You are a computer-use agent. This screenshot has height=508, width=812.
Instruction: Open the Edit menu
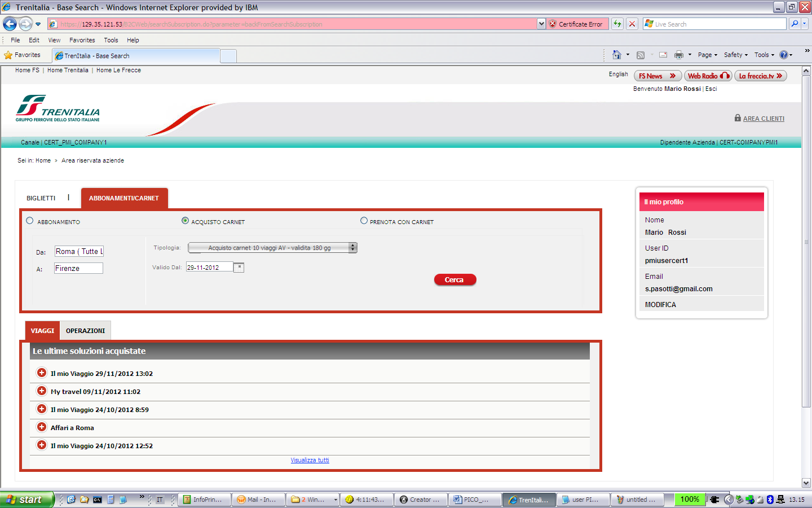pyautogui.click(x=34, y=40)
